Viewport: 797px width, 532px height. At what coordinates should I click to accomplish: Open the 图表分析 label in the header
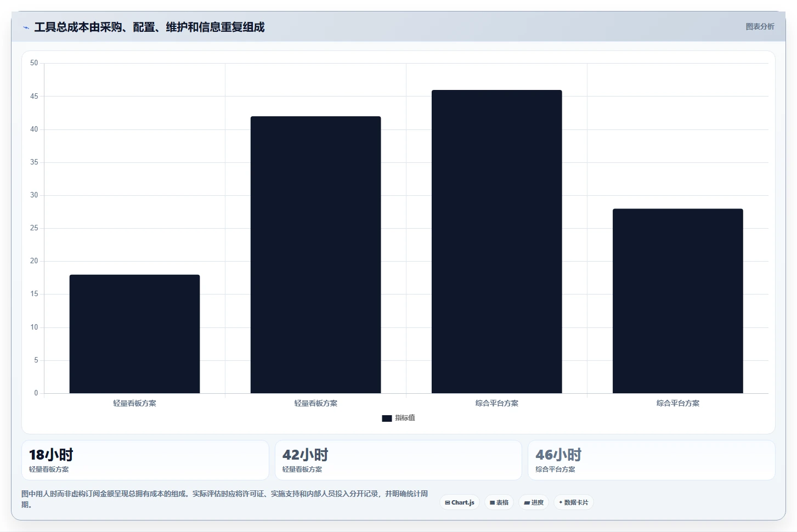(760, 26)
